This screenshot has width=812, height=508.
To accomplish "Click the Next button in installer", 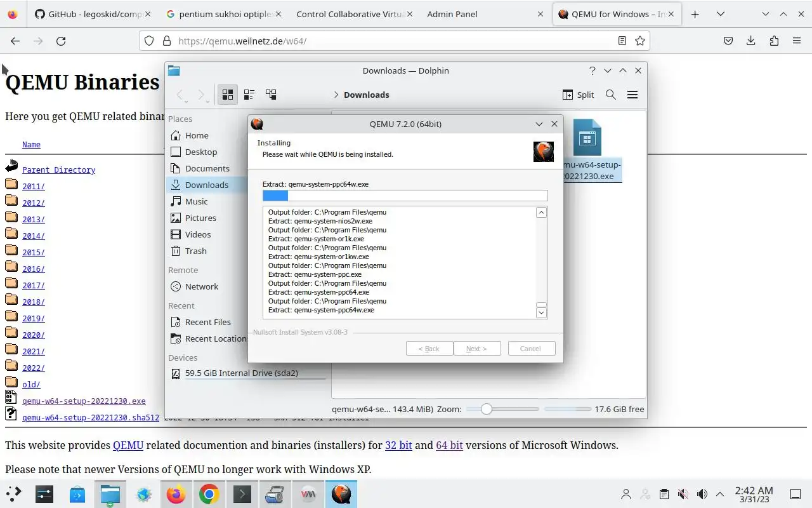I will click(x=477, y=349).
